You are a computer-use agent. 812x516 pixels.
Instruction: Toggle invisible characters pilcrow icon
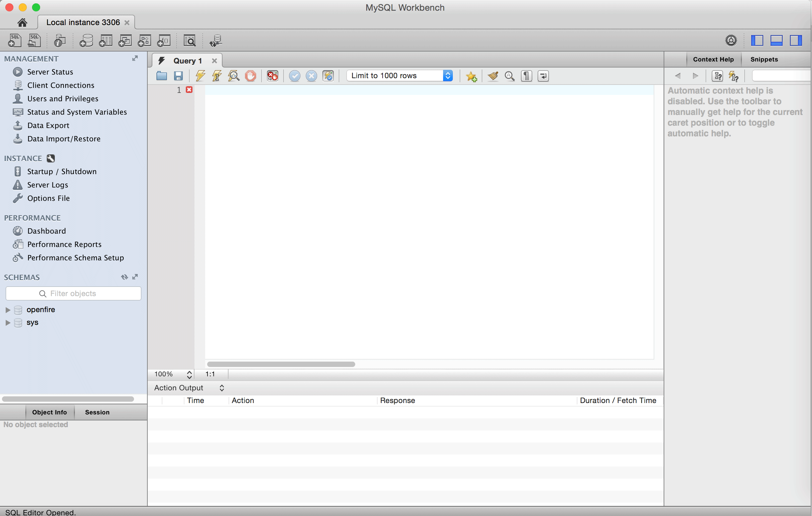pos(526,76)
